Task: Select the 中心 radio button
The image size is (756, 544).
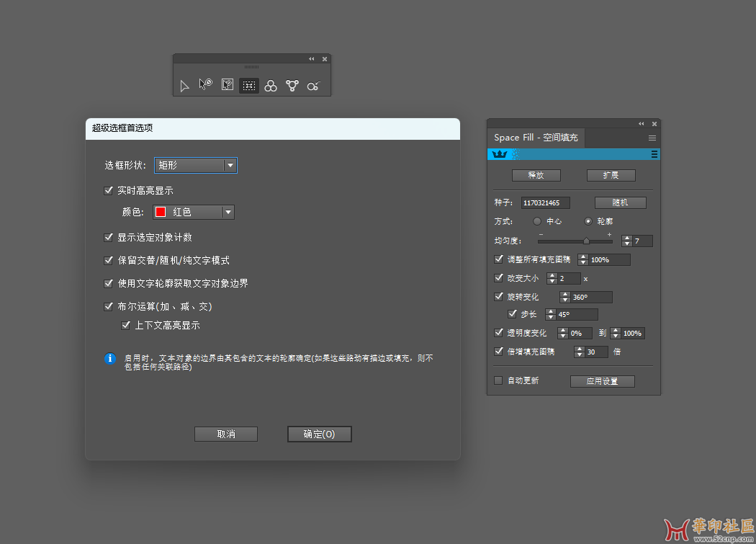Action: [536, 221]
